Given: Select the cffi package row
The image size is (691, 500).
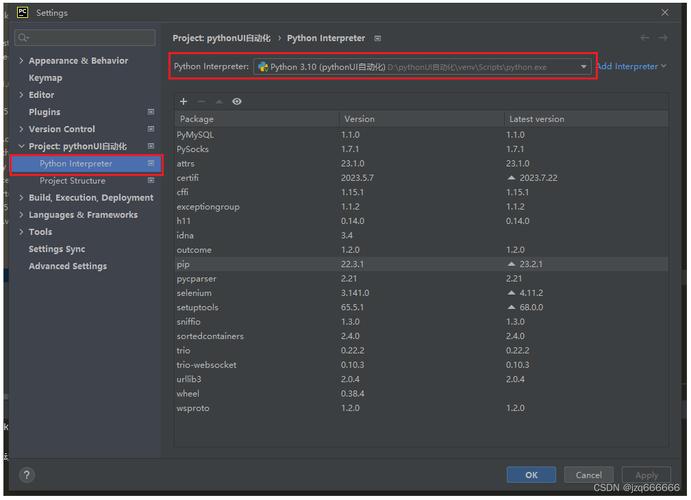Looking at the screenshot, I should [421, 193].
